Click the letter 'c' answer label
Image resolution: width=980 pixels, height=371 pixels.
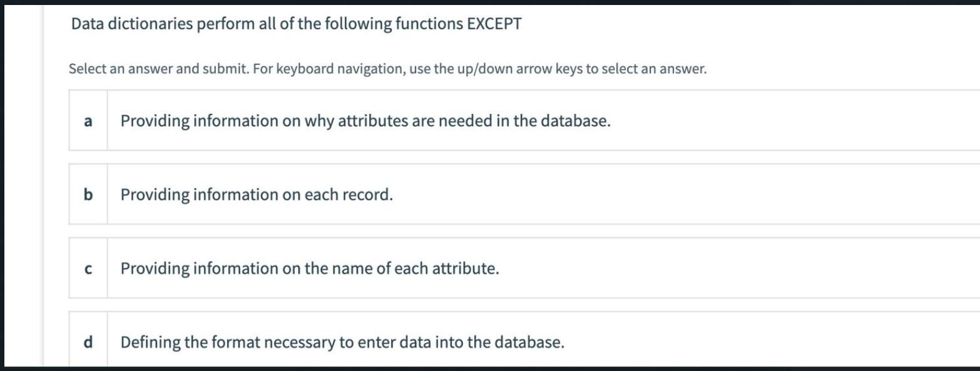click(88, 269)
